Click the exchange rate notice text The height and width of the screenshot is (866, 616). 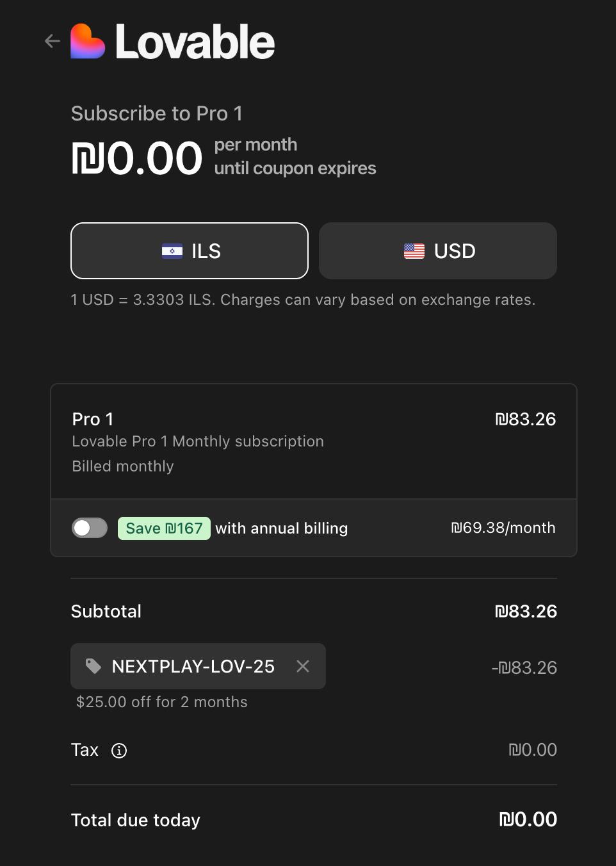(x=303, y=300)
